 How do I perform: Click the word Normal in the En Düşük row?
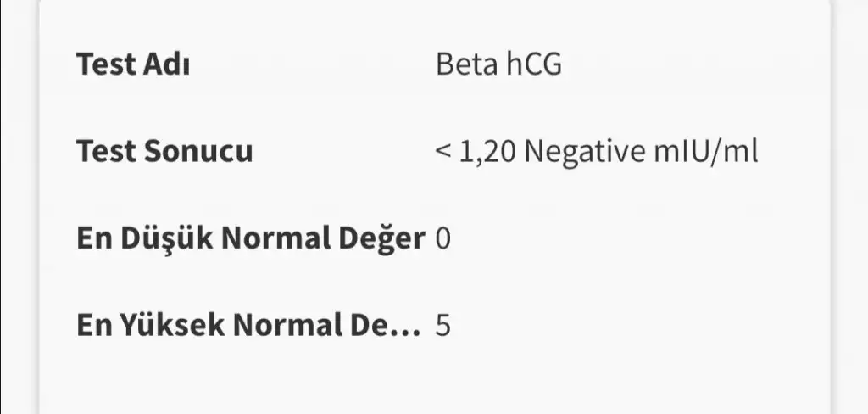coord(284,239)
